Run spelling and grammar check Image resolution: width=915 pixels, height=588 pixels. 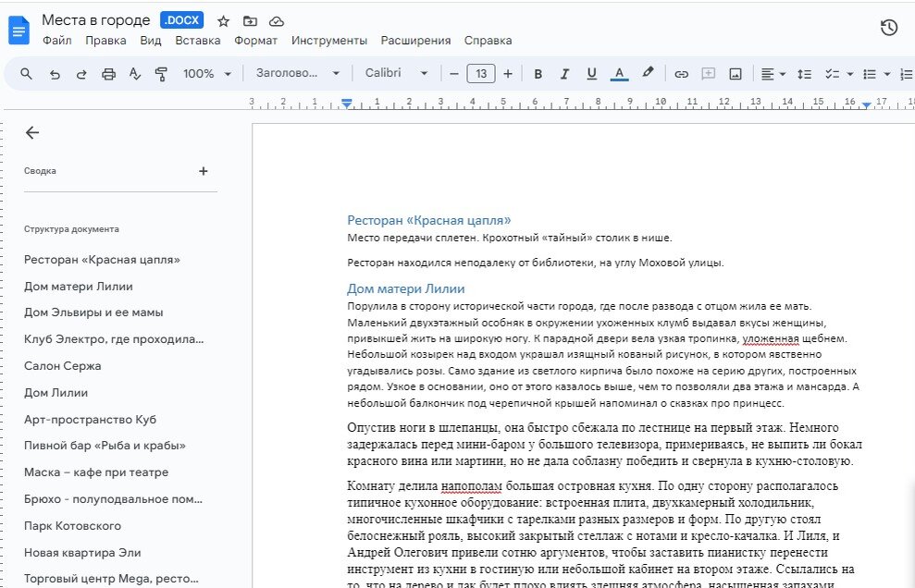[x=135, y=74]
